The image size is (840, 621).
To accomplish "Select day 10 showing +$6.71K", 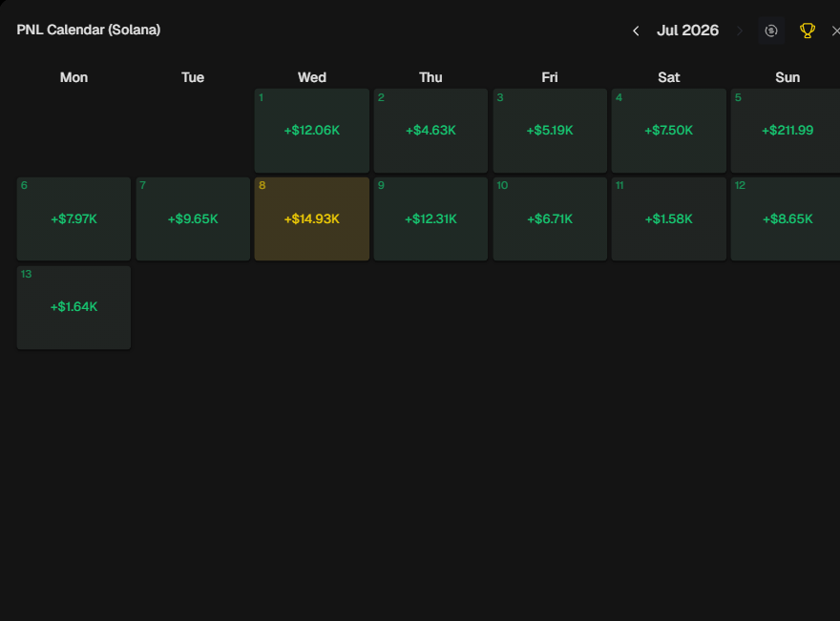I will coord(550,219).
